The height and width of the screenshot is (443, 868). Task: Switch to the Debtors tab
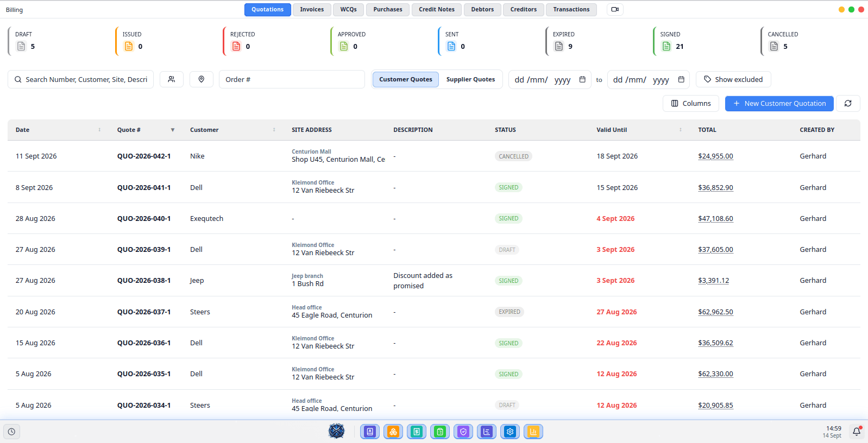[482, 9]
